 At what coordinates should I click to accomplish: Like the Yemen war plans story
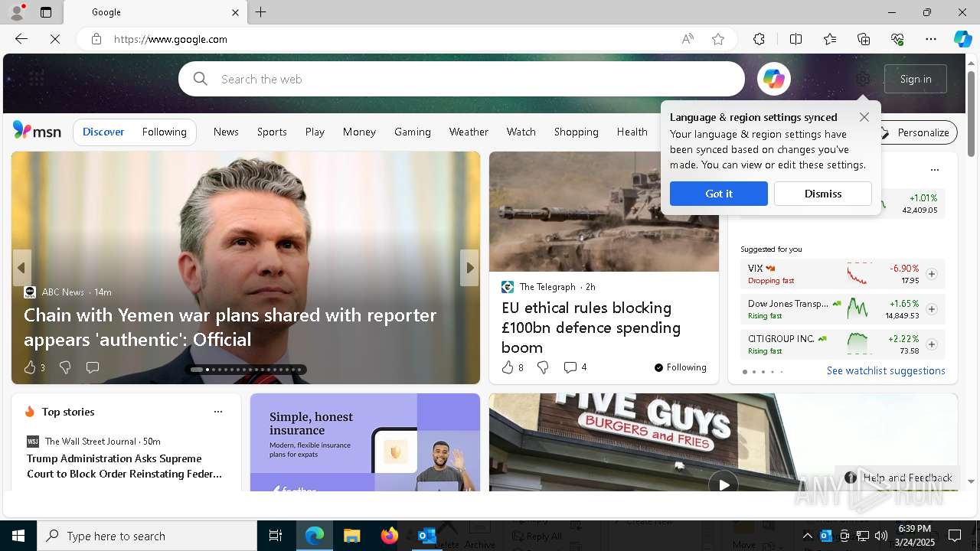click(x=30, y=367)
